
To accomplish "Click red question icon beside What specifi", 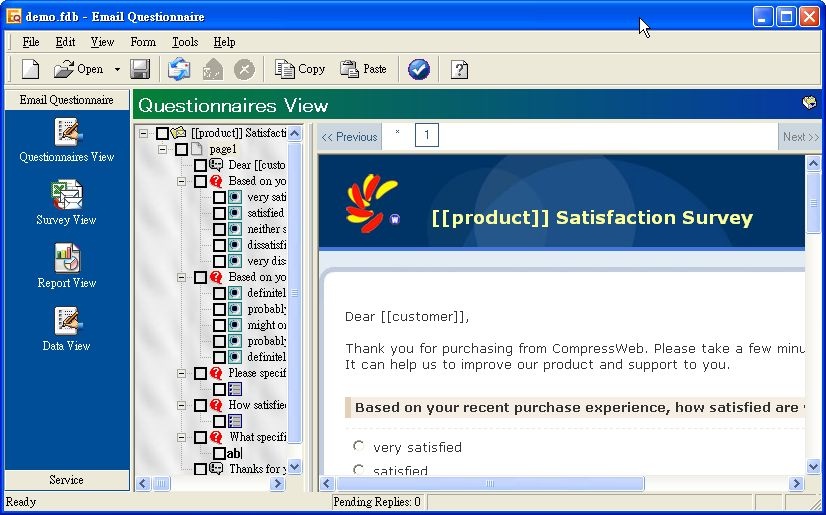I will (216, 437).
